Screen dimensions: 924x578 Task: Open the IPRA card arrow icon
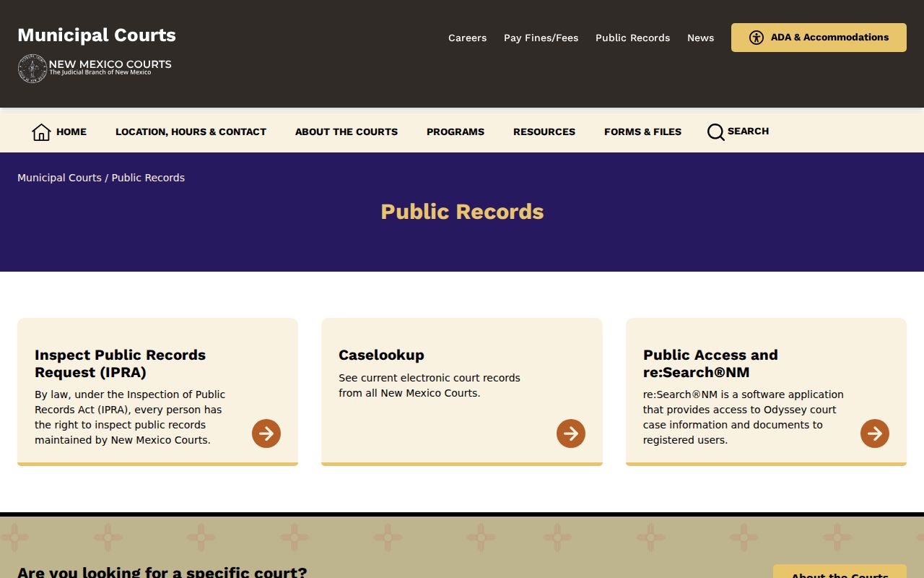(x=266, y=433)
